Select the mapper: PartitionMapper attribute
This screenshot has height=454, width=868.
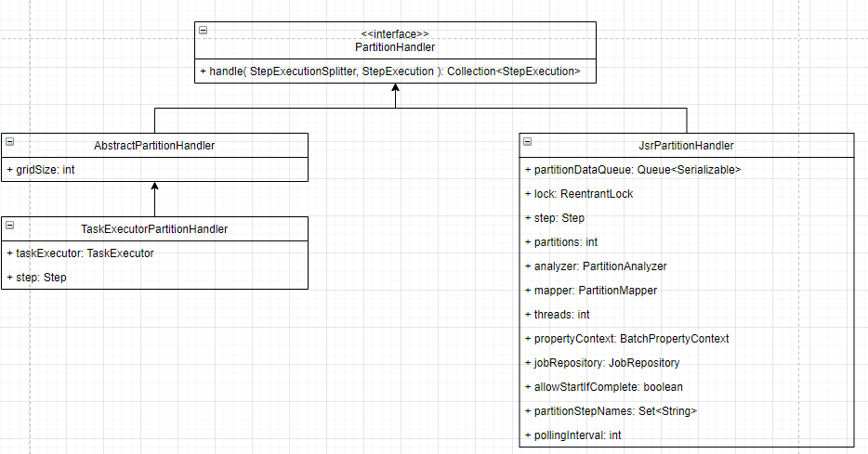pyautogui.click(x=687, y=291)
